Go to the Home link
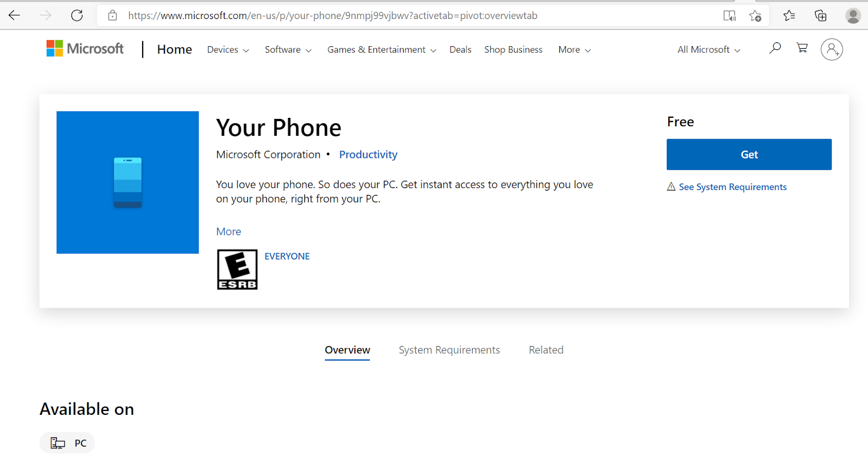868x461 pixels. coord(174,49)
